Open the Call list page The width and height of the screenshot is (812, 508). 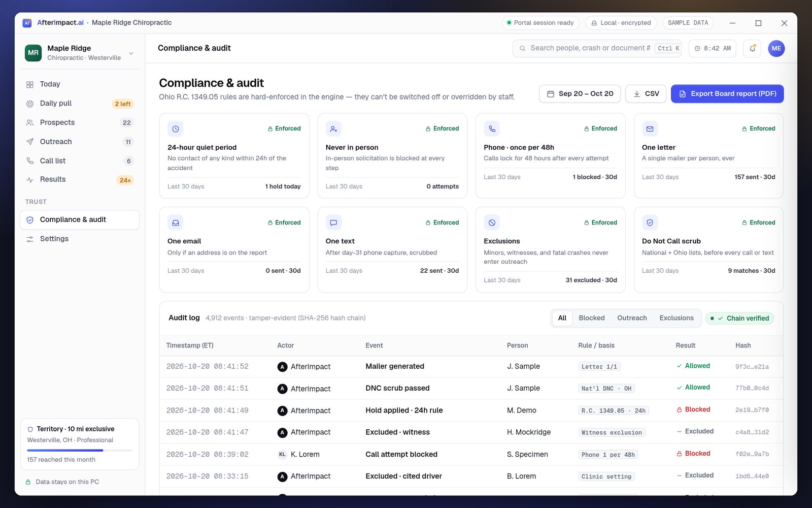click(x=80, y=161)
